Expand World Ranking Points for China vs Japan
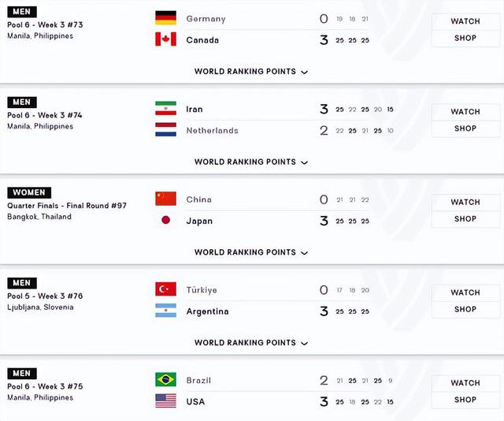Screen dimensions: 504x421 [250, 253]
